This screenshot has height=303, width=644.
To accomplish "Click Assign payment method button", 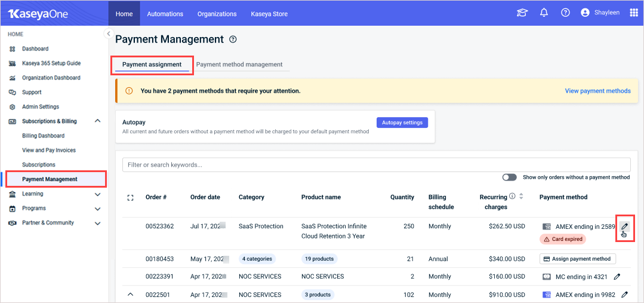I will pyautogui.click(x=578, y=259).
